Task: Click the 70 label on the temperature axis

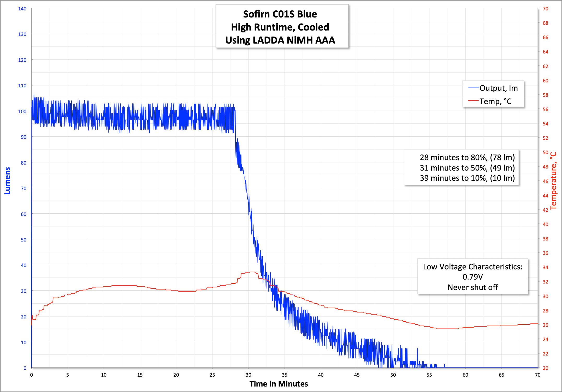Action: coord(545,9)
